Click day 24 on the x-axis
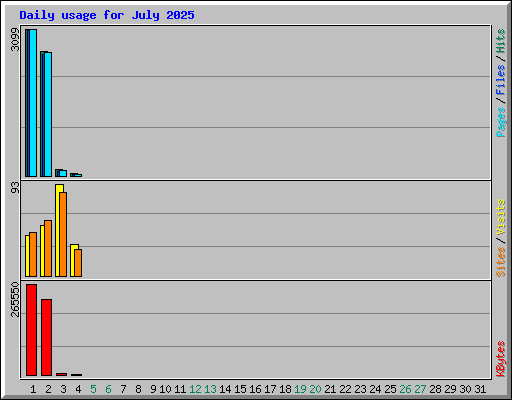Viewport: 512px width, 400px height. 375,389
